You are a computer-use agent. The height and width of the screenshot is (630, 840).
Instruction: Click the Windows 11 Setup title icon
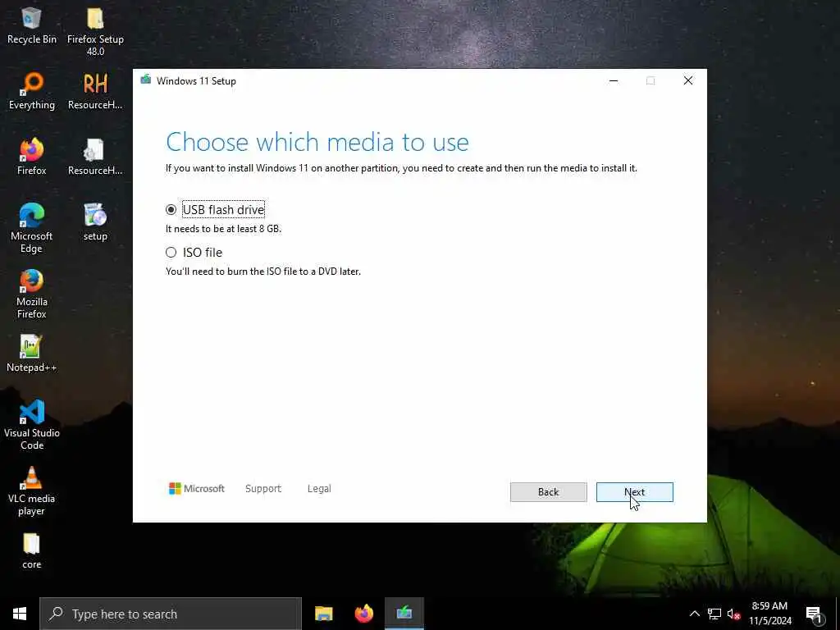[146, 80]
